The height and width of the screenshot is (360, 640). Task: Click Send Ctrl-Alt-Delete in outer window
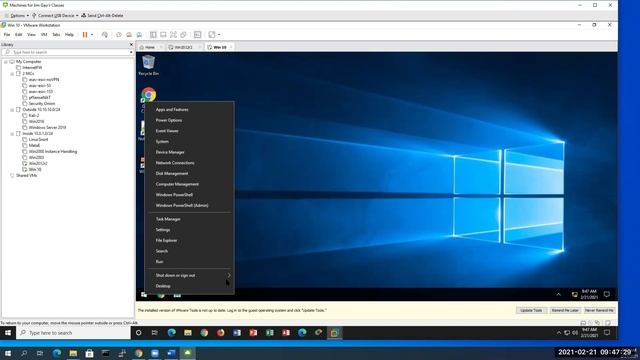point(102,16)
